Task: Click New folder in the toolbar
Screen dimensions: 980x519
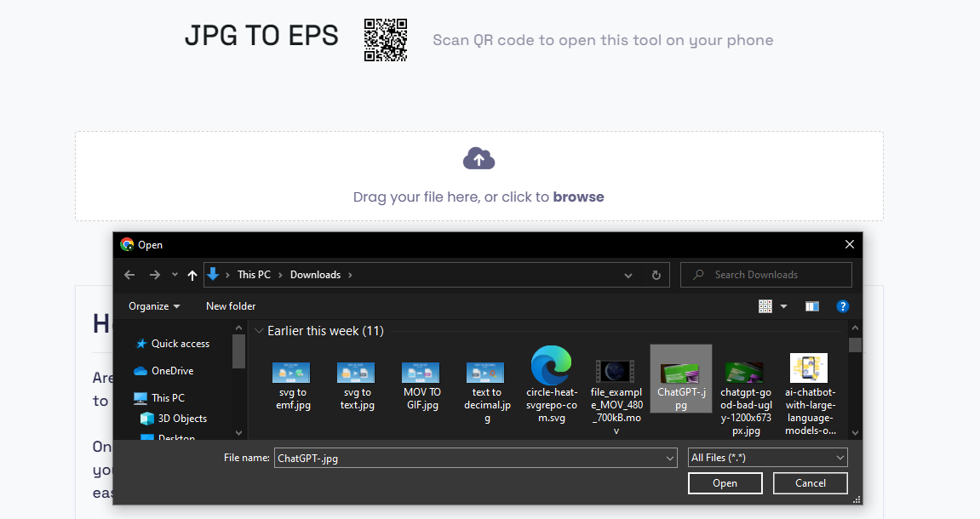Action: (231, 306)
